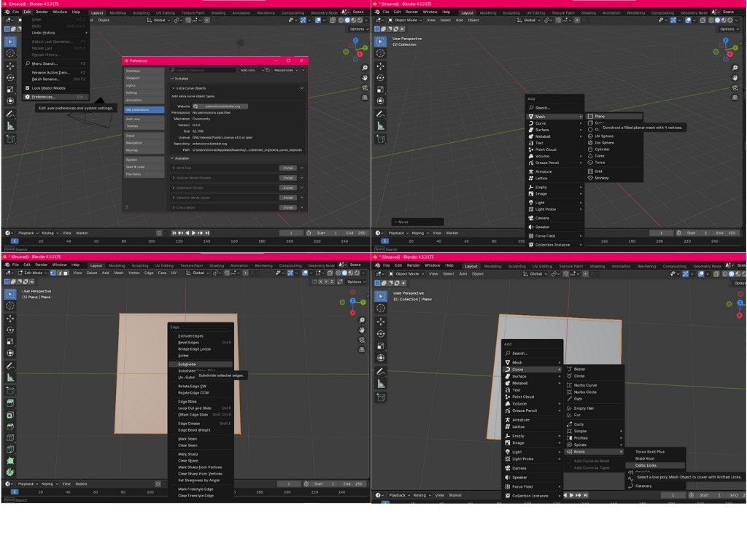
Task: Click the UV Sphere icon in Mesh submenu
Action: (x=591, y=136)
